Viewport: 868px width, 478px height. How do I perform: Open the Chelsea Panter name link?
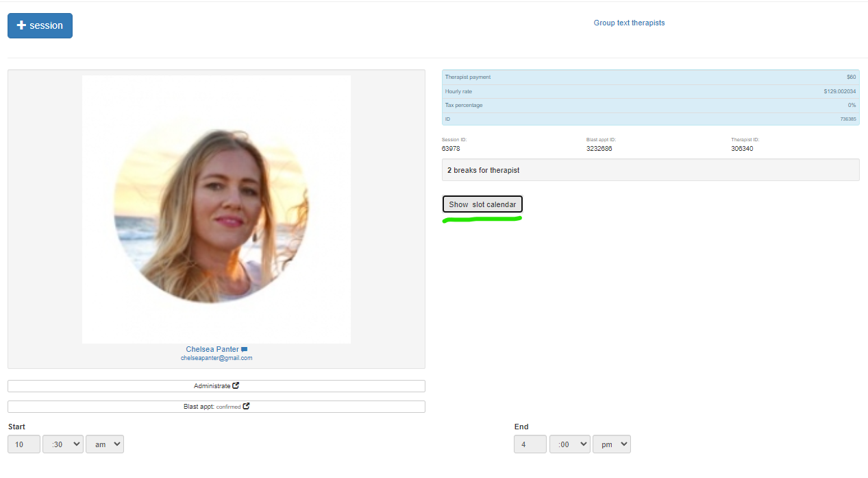pos(212,349)
